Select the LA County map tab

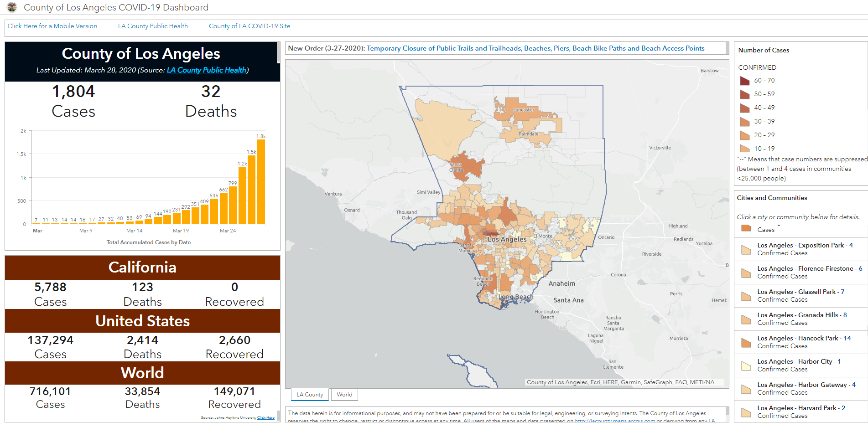click(310, 395)
